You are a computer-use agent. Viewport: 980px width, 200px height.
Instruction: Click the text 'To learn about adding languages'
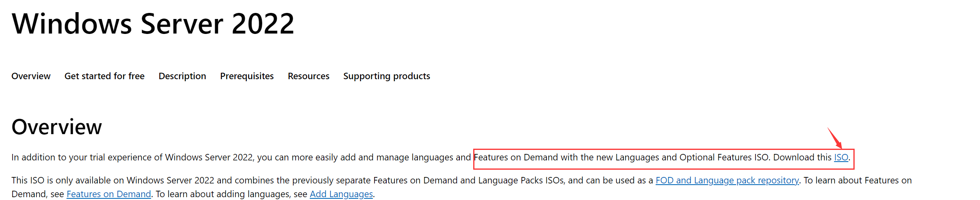(231, 194)
